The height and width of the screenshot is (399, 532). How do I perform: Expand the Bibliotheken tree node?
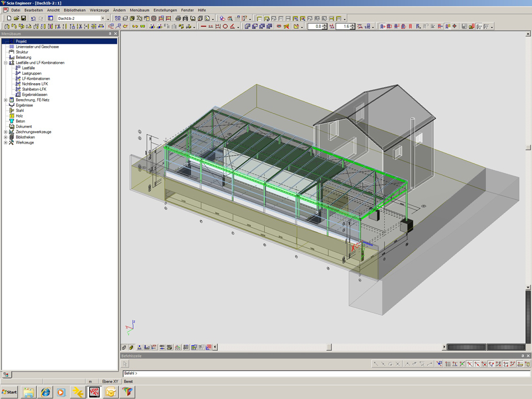(x=6, y=137)
